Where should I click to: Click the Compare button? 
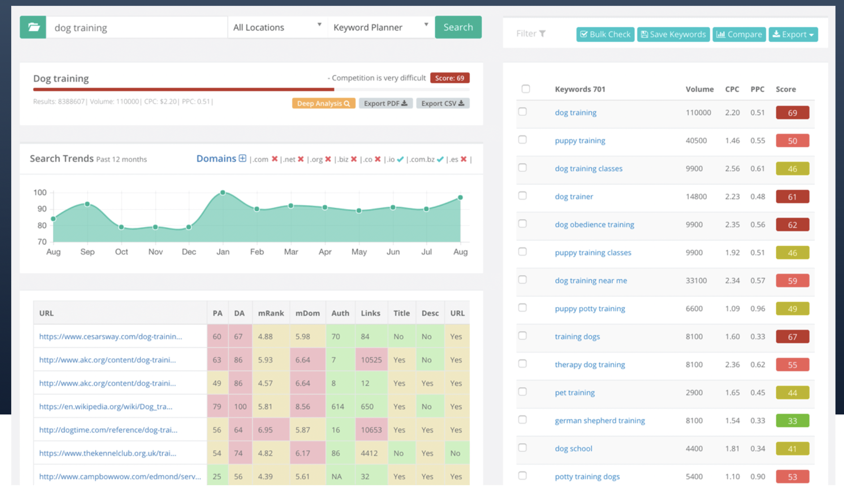point(739,34)
